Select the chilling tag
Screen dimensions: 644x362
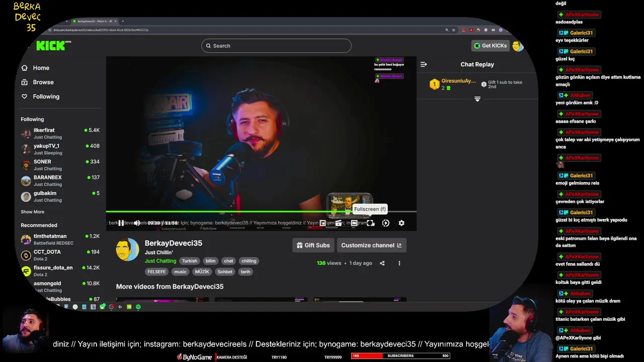249,261
